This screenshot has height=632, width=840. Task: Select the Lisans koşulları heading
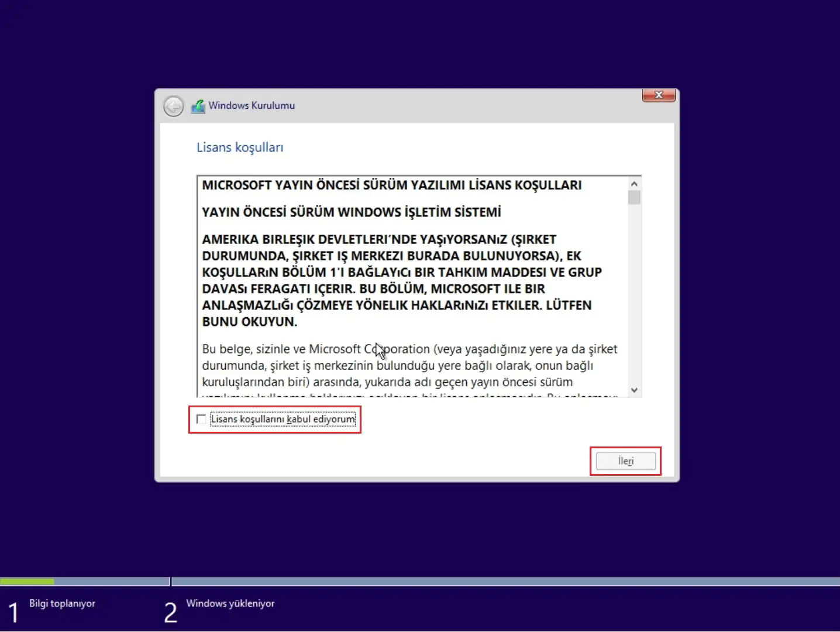[x=240, y=147]
